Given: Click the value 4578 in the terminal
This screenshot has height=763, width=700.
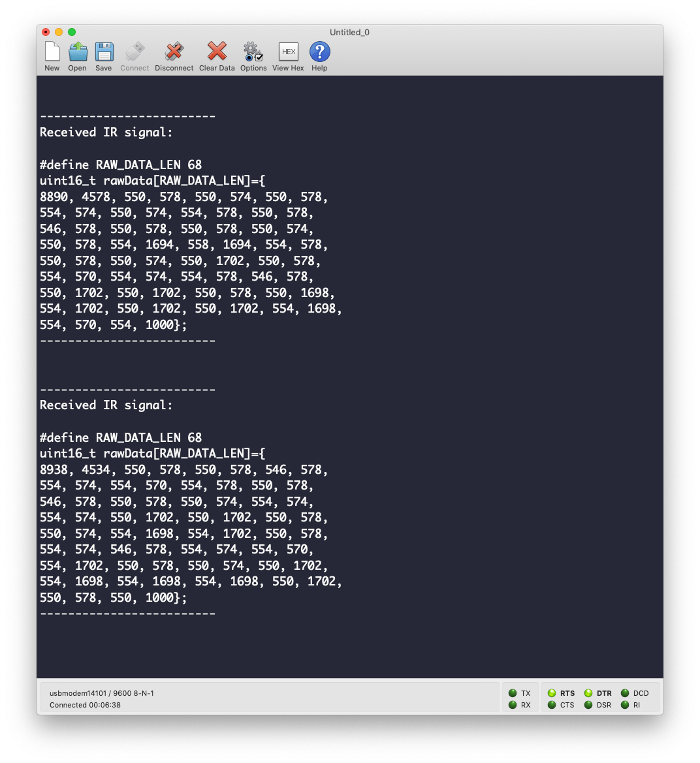Looking at the screenshot, I should (x=96, y=196).
